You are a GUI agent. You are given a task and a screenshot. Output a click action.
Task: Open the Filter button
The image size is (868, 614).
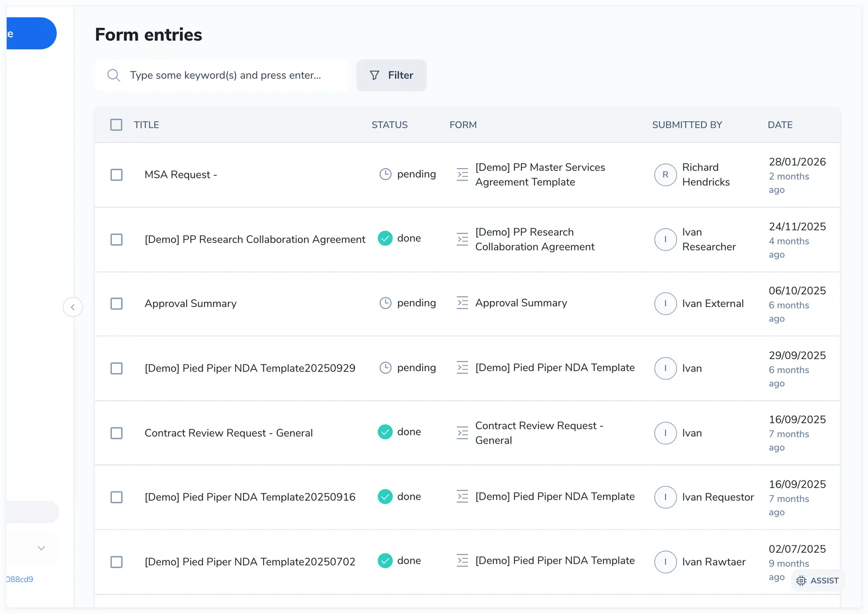pos(391,75)
